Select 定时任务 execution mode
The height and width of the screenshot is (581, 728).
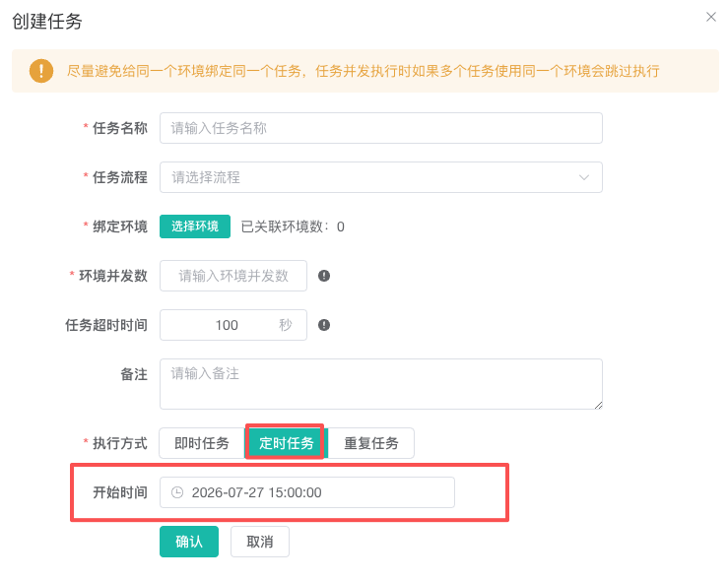(287, 443)
